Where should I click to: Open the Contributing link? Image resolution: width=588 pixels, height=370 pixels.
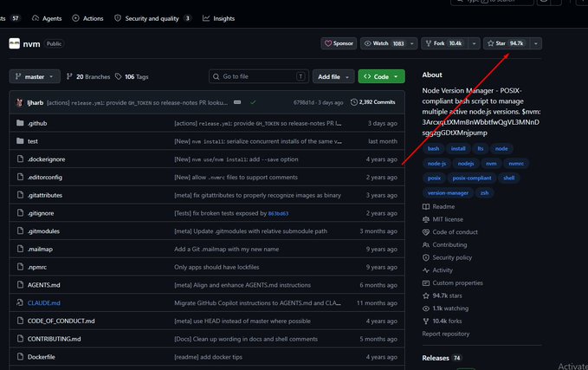tap(445, 245)
